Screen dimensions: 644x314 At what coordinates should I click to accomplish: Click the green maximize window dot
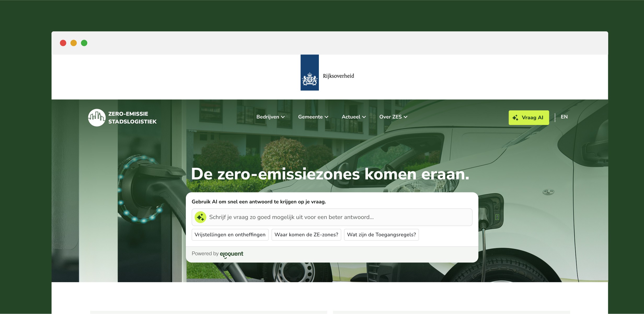click(x=84, y=43)
